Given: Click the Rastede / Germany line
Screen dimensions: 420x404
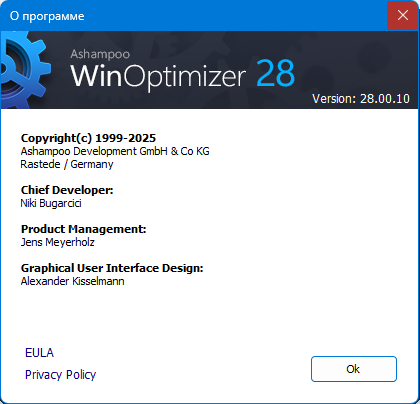Looking at the screenshot, I should (x=67, y=164).
